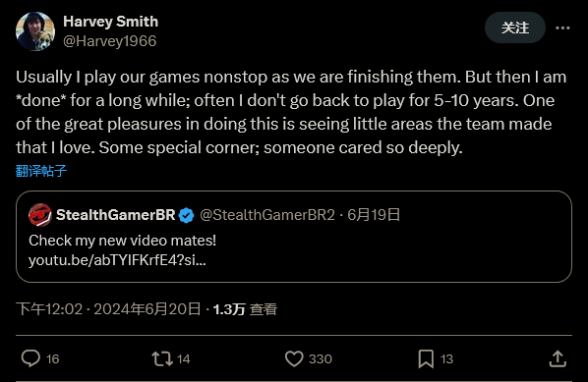The height and width of the screenshot is (382, 588).
Task: Click the @Harvey1966 handle
Action: pyautogui.click(x=110, y=41)
